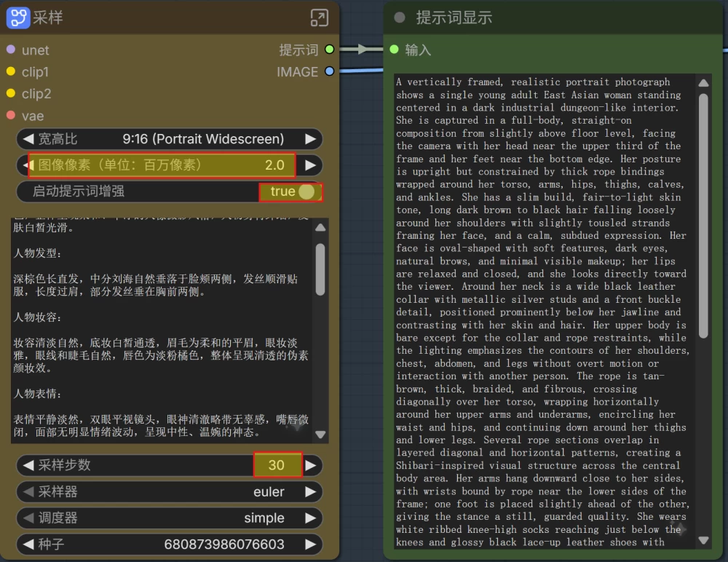Click the vae input socket dot
Viewport: 728px width, 562px height.
(11, 115)
